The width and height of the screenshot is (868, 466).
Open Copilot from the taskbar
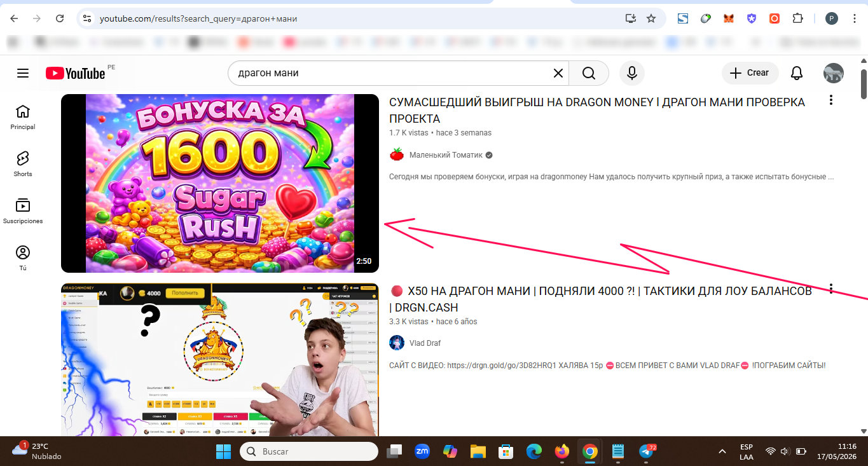(450, 451)
